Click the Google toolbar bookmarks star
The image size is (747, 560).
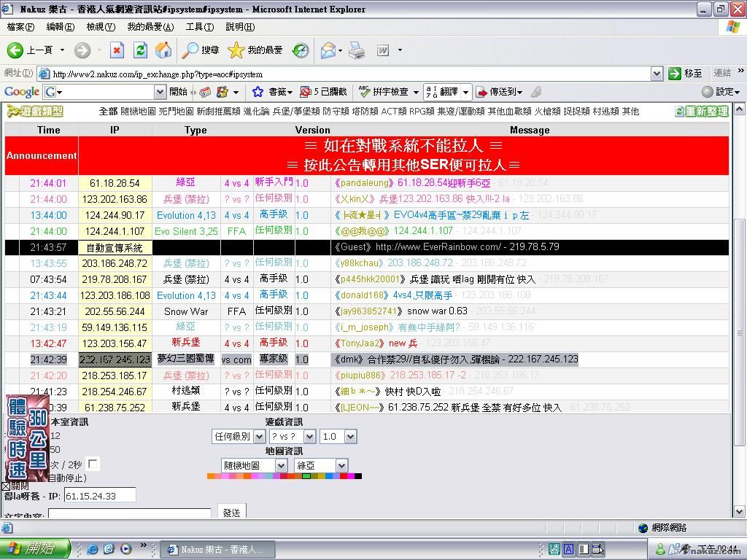pos(258,92)
